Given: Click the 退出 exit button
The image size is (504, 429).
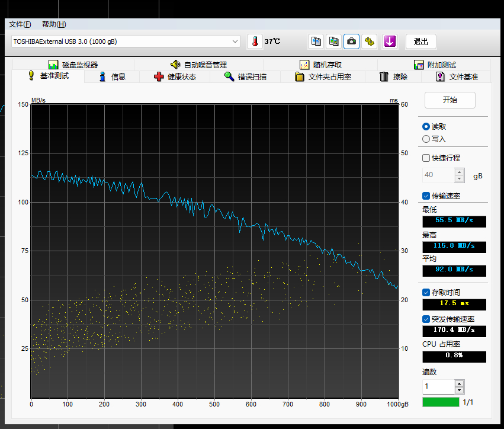Looking at the screenshot, I should [420, 41].
